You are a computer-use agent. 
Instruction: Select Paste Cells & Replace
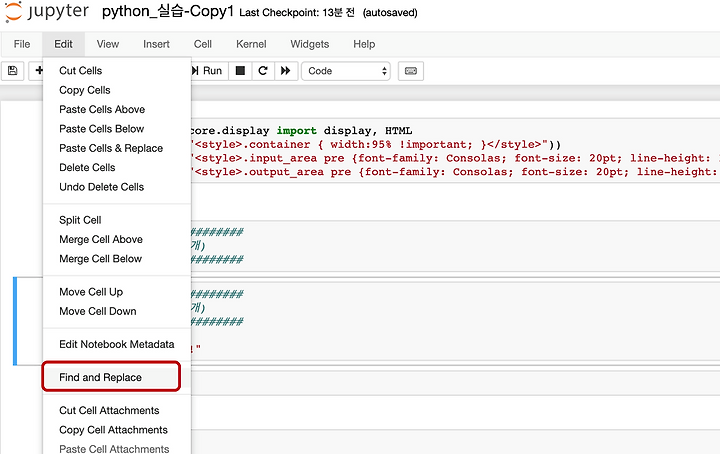pos(117,148)
